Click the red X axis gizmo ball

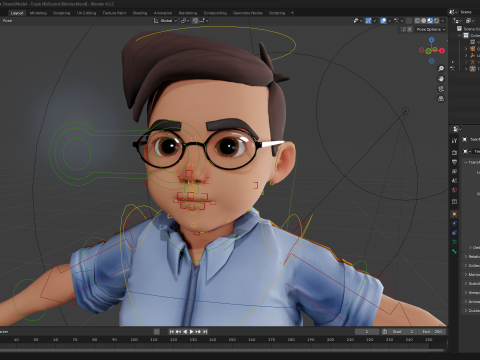coord(442,51)
